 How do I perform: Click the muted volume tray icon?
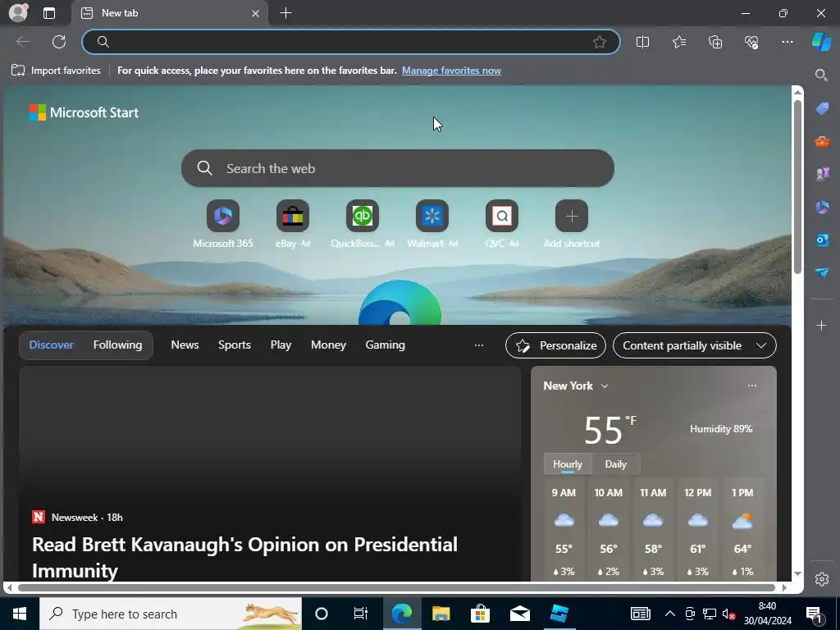tap(728, 614)
